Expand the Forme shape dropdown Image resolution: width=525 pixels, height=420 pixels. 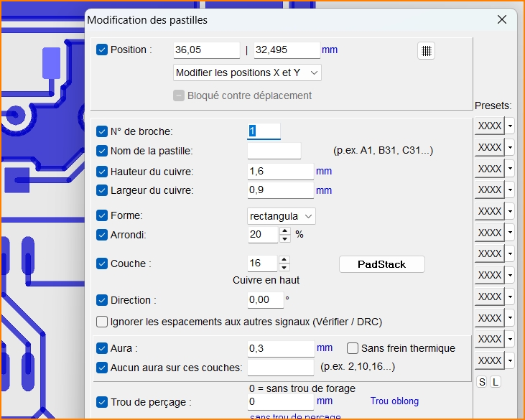(282, 216)
